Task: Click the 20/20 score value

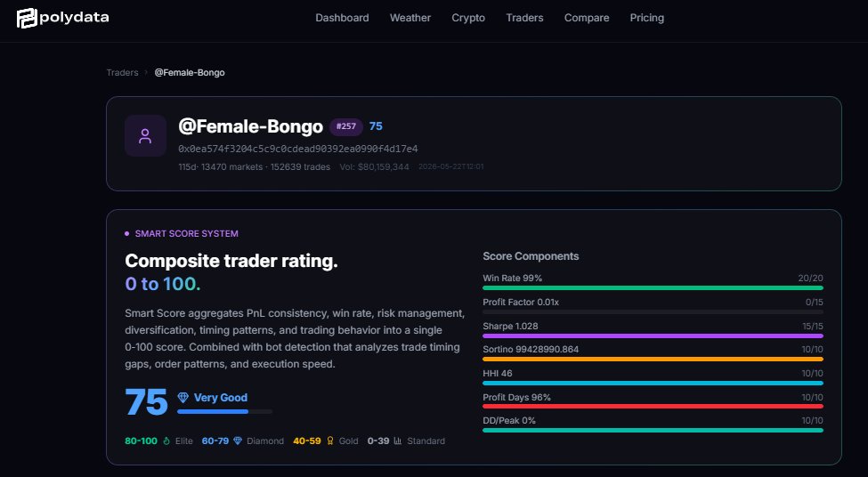Action: pyautogui.click(x=810, y=278)
